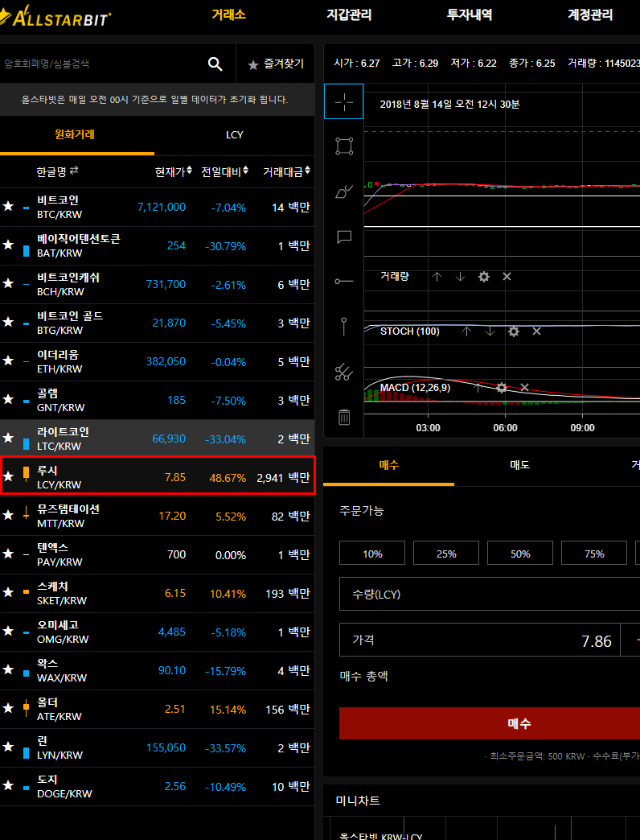The width and height of the screenshot is (640, 840).
Task: Open the 투자내역 menu
Action: point(470,15)
